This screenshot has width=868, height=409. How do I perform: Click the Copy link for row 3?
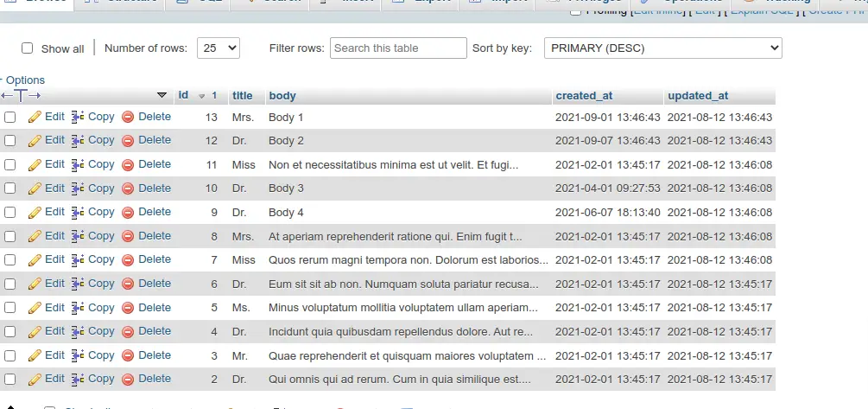click(101, 355)
